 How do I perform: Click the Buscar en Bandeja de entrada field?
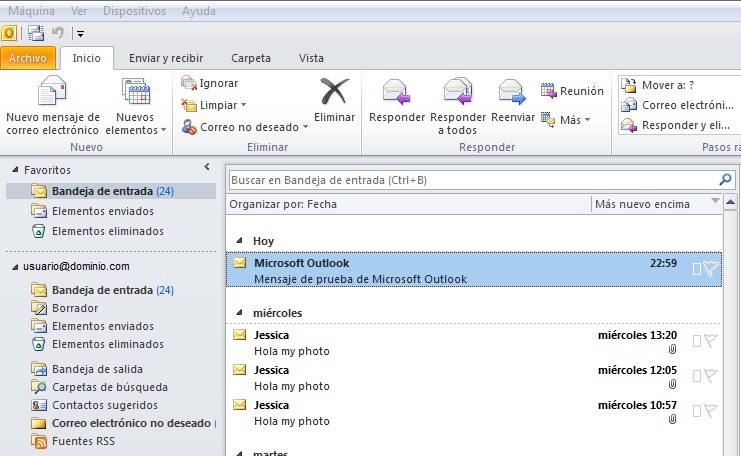pyautogui.click(x=470, y=180)
